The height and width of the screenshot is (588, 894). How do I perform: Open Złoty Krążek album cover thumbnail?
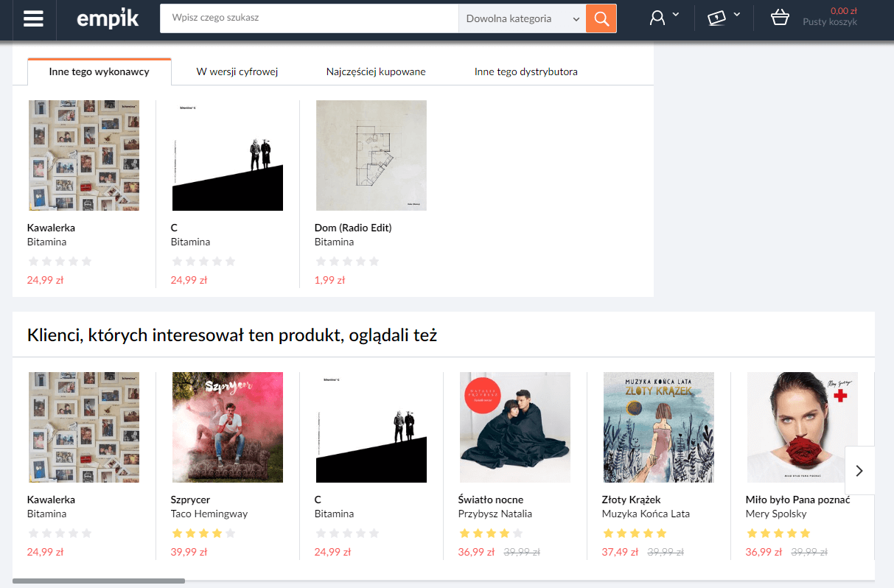(659, 427)
